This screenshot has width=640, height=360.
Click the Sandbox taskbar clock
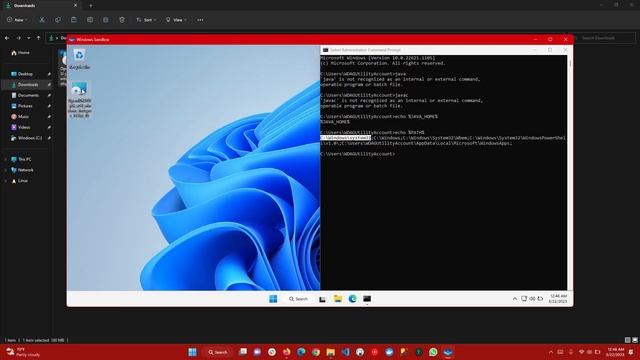pos(558,298)
